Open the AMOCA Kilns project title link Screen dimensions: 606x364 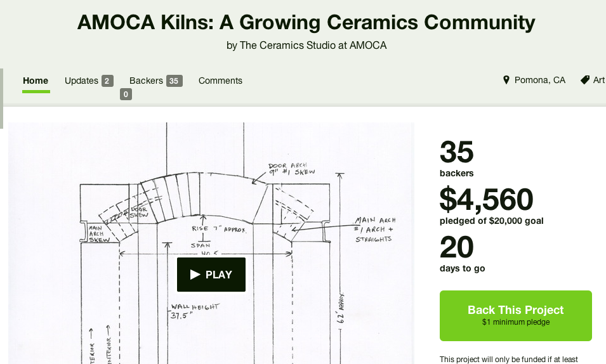click(306, 23)
